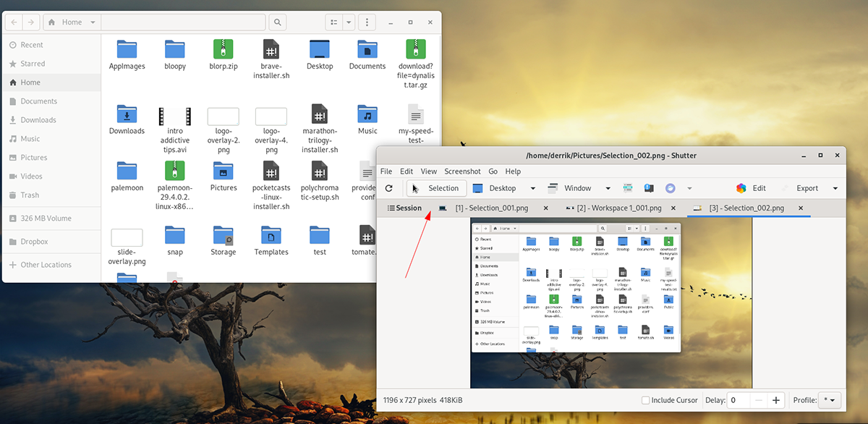868x424 pixels.
Task: Toggle list view in file manager
Action: (333, 22)
